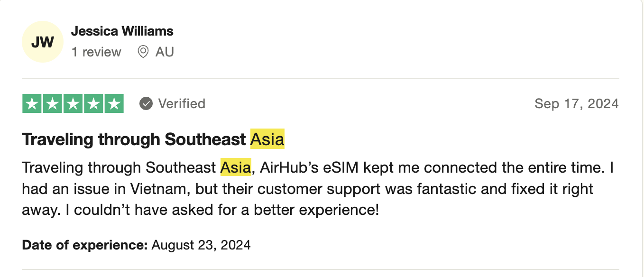Click highlighted Asia in the review body
The width and height of the screenshot is (644, 277).
tap(236, 167)
